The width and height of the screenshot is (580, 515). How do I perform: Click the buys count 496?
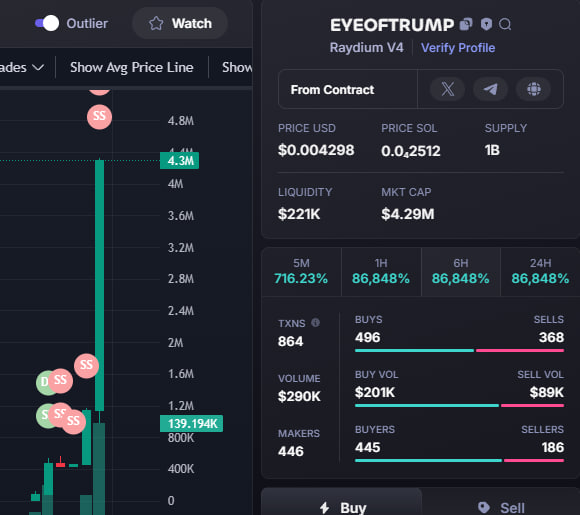(x=368, y=337)
